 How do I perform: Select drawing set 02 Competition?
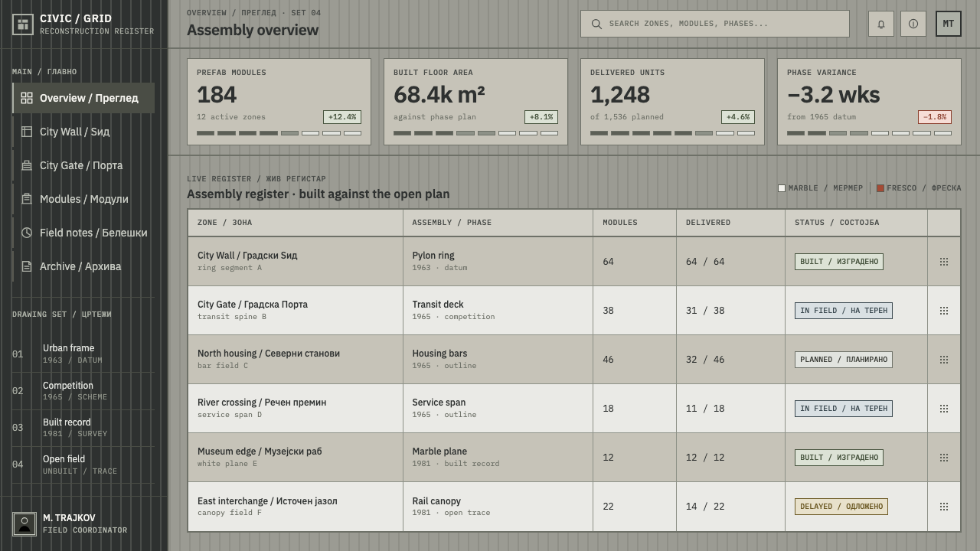[83, 390]
